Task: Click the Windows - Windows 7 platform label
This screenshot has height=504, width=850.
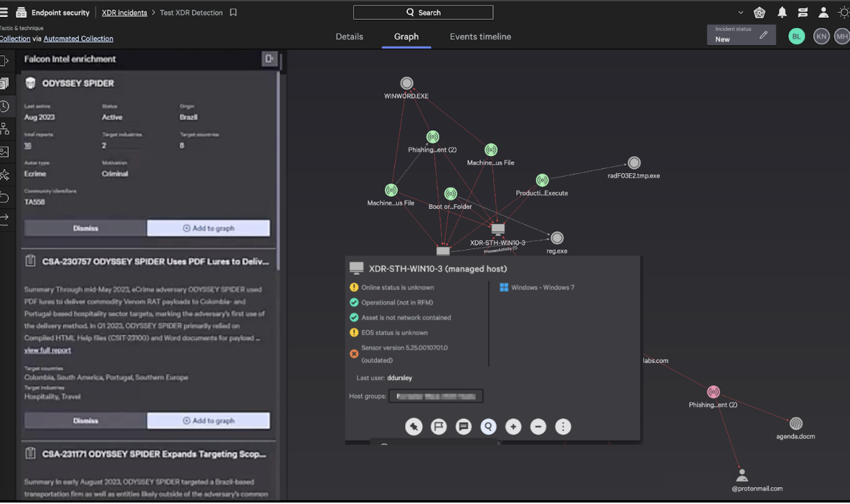Action: [x=543, y=287]
